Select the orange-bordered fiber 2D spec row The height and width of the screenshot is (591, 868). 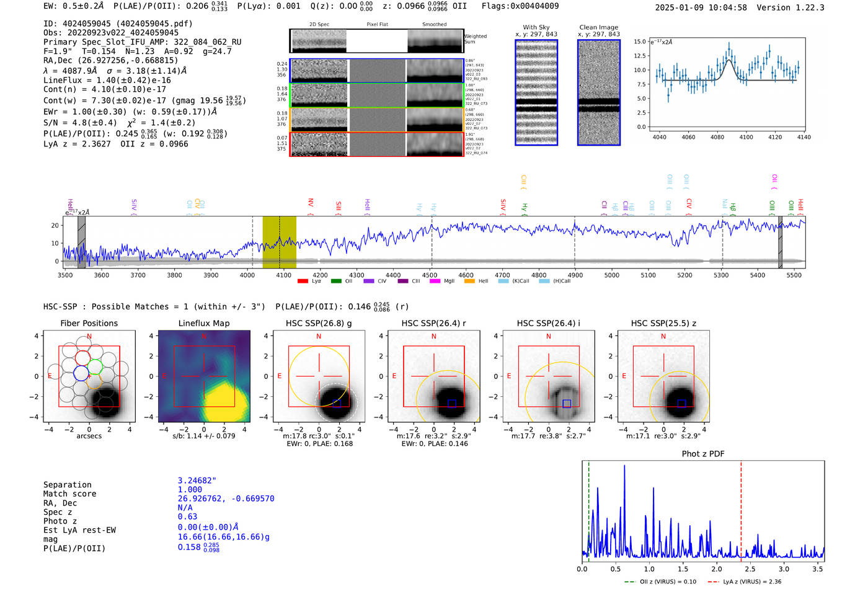(377, 120)
